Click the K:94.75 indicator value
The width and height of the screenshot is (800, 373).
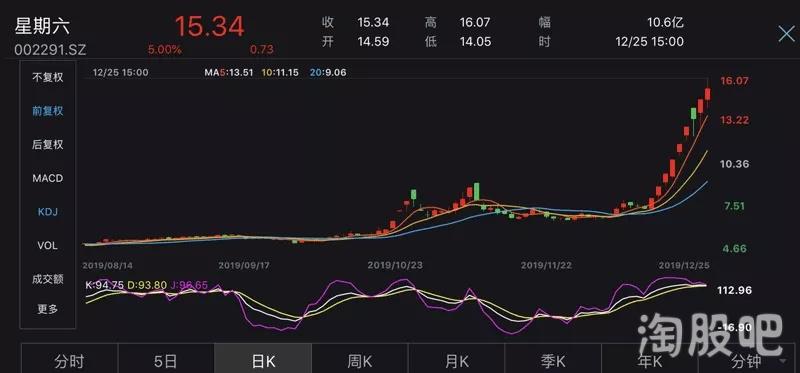(x=104, y=285)
